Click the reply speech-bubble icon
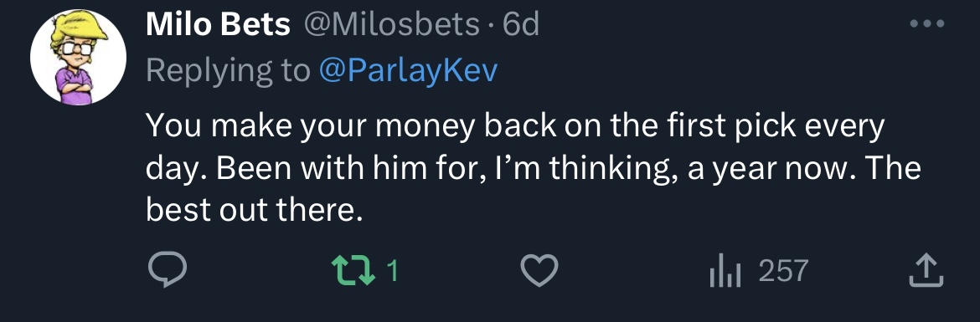The height and width of the screenshot is (322, 980). [x=167, y=272]
